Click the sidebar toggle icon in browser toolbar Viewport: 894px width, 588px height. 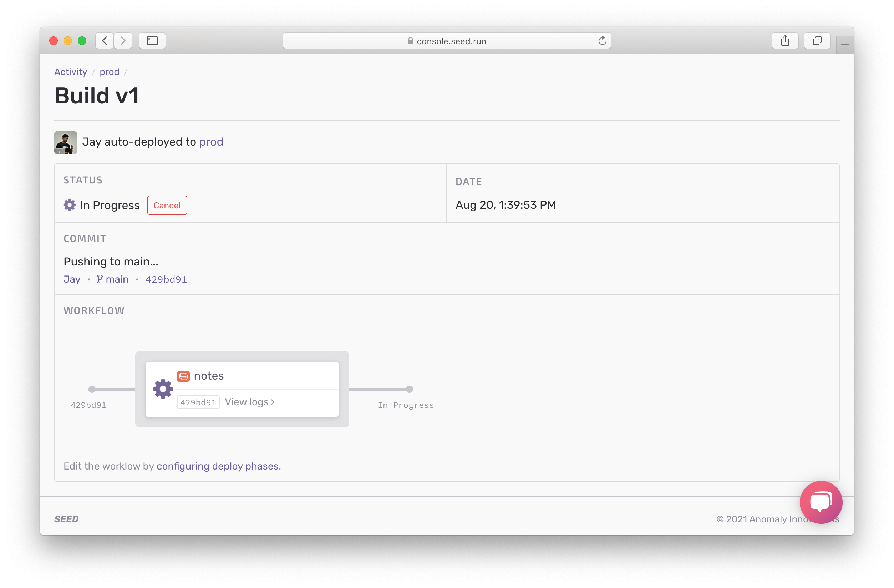pyautogui.click(x=152, y=40)
